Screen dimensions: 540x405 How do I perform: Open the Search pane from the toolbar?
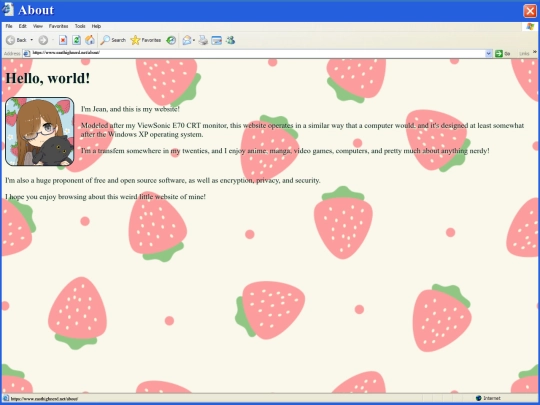[113, 40]
